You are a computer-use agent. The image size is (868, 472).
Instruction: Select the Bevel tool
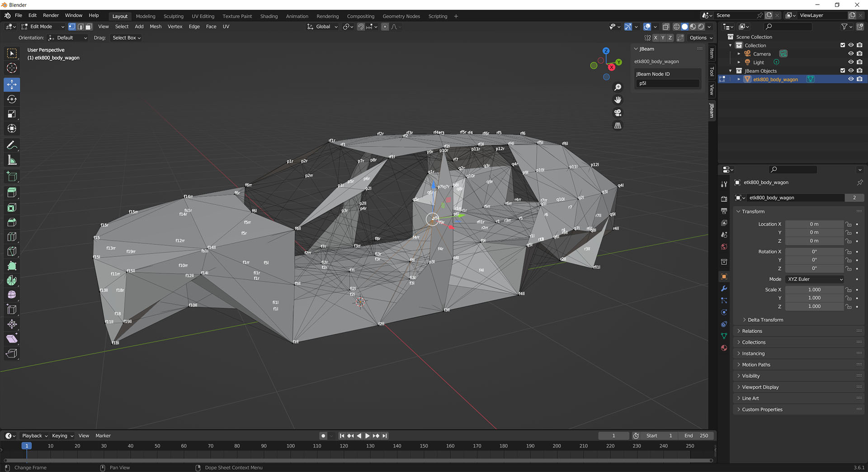(12, 222)
